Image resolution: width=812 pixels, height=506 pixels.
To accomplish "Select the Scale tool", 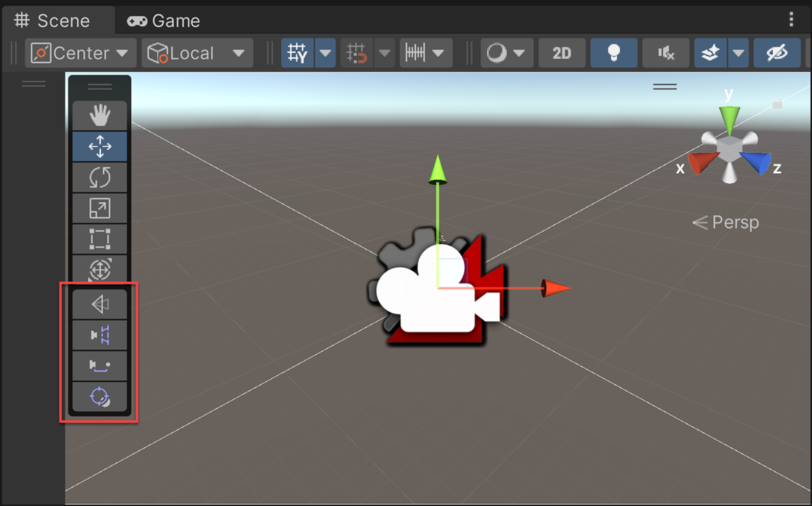I will point(100,208).
